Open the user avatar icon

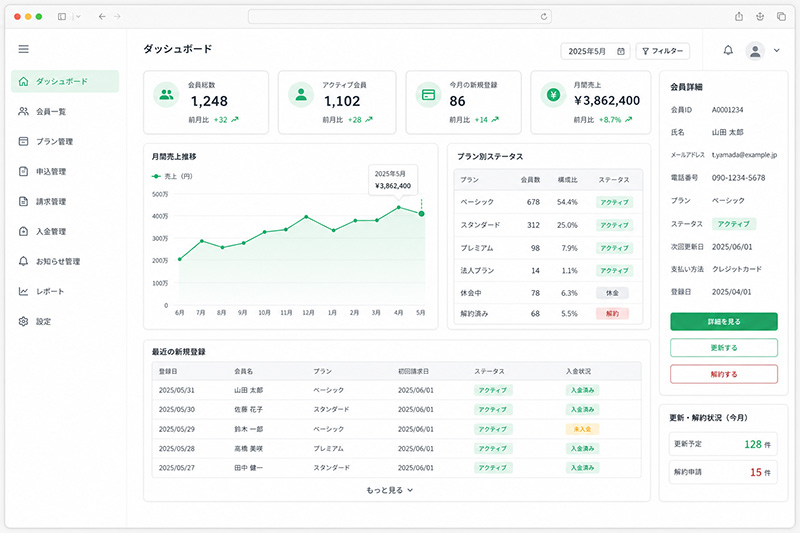(755, 50)
